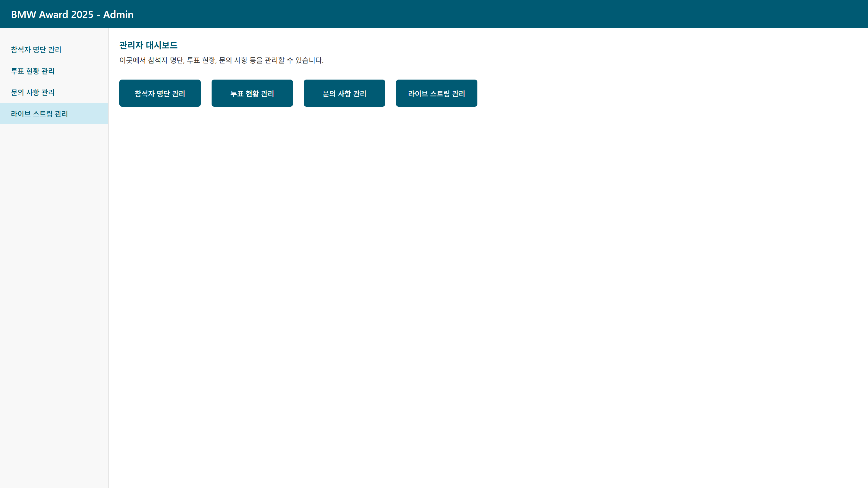Click the teal application header bar
This screenshot has width=868, height=488.
point(505,14)
